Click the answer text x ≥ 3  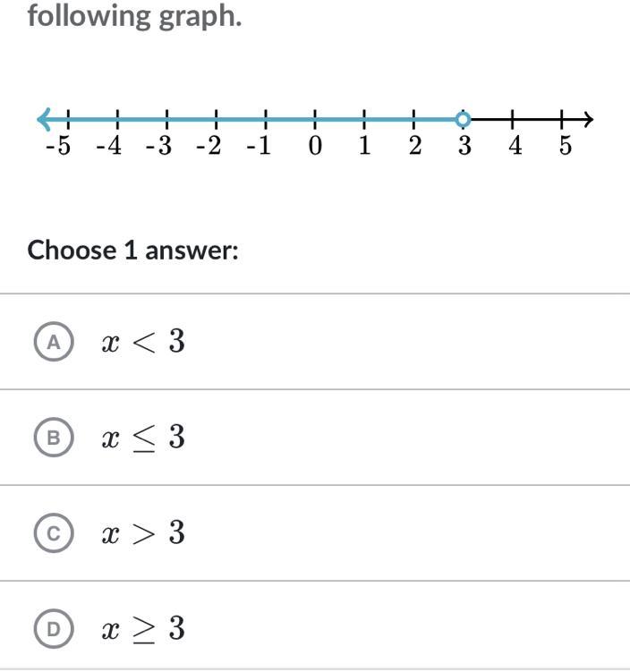[x=143, y=629]
